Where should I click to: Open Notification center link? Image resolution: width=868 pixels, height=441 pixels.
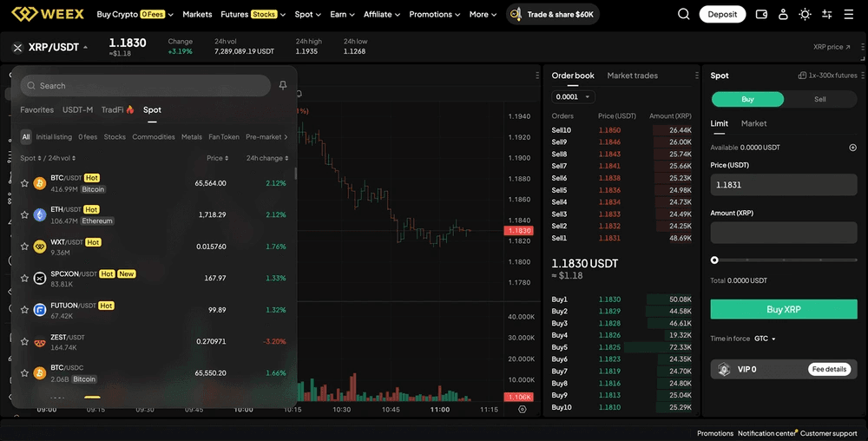click(766, 433)
